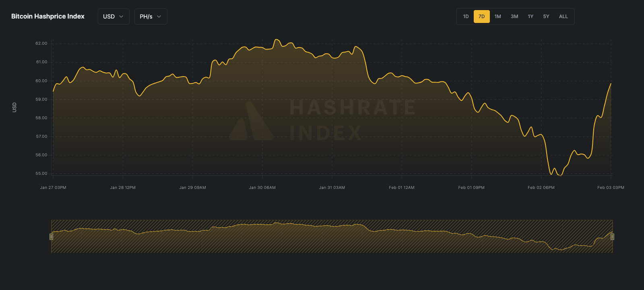The width and height of the screenshot is (644, 290).
Task: Select the 1D time range
Action: pyautogui.click(x=466, y=17)
